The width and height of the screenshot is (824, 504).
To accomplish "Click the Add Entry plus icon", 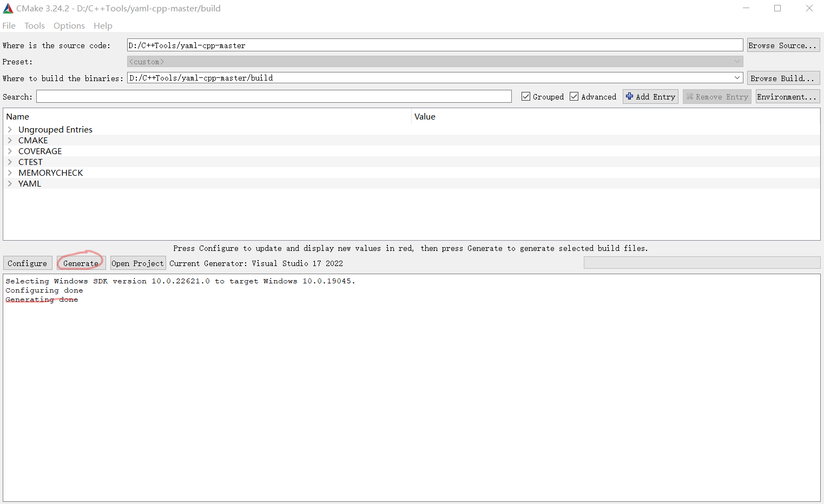I will point(630,96).
